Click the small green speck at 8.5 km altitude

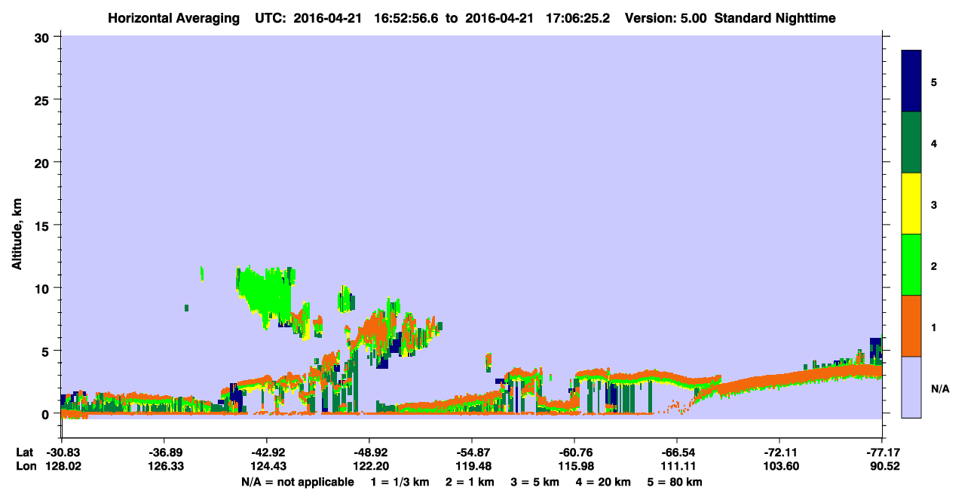click(186, 307)
